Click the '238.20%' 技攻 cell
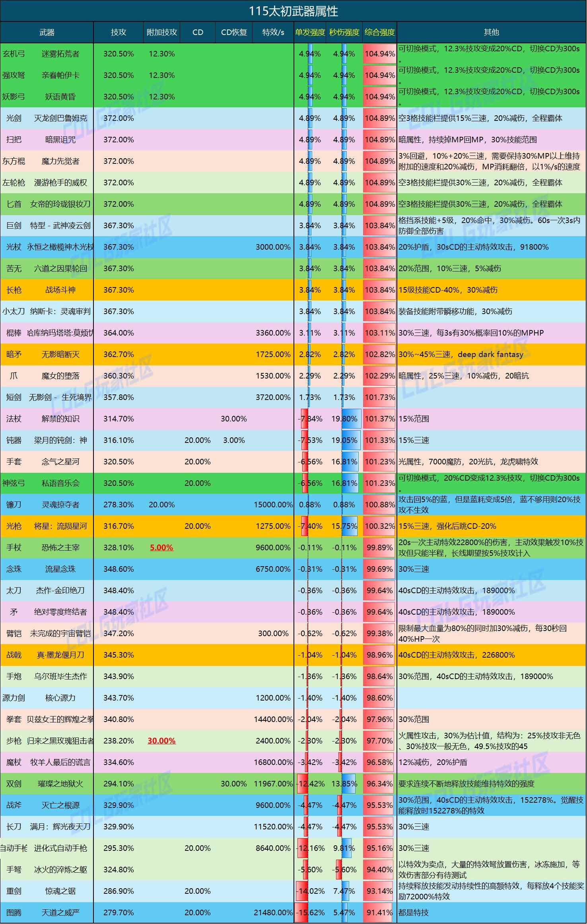 pyautogui.click(x=119, y=741)
